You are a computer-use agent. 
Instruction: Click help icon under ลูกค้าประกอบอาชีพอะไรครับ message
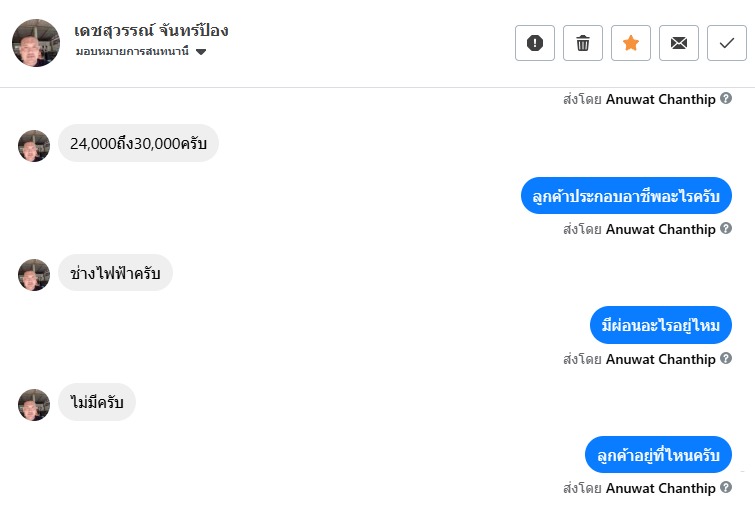726,229
